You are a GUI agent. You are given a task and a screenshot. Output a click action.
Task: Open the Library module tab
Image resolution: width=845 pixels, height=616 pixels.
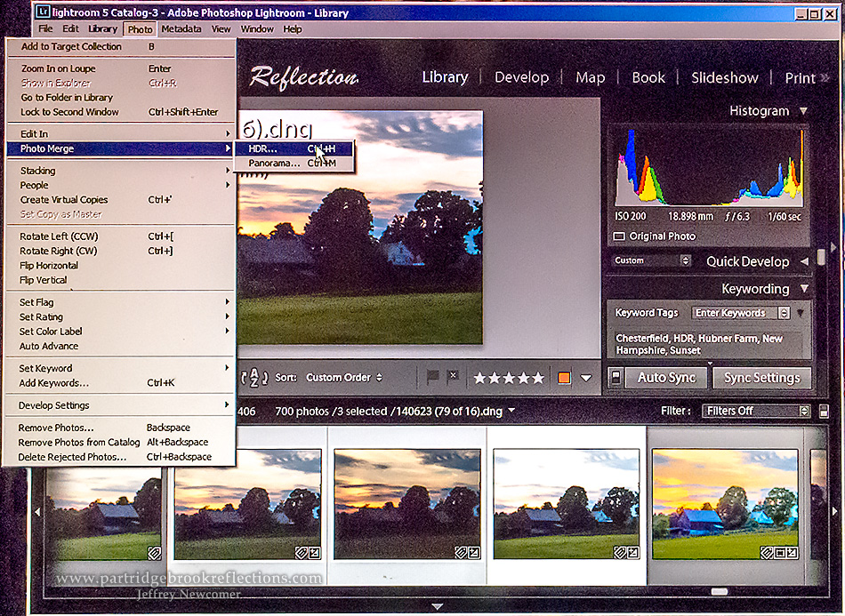point(445,77)
